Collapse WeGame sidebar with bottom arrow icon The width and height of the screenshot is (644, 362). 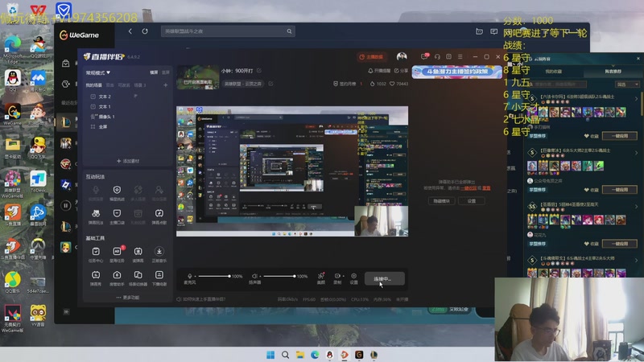pos(66,312)
